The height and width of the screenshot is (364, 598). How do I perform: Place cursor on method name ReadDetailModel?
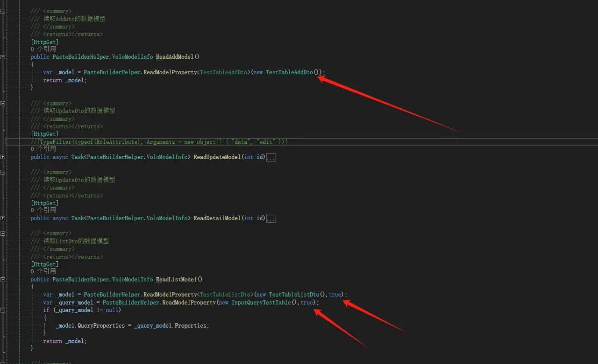(217, 218)
